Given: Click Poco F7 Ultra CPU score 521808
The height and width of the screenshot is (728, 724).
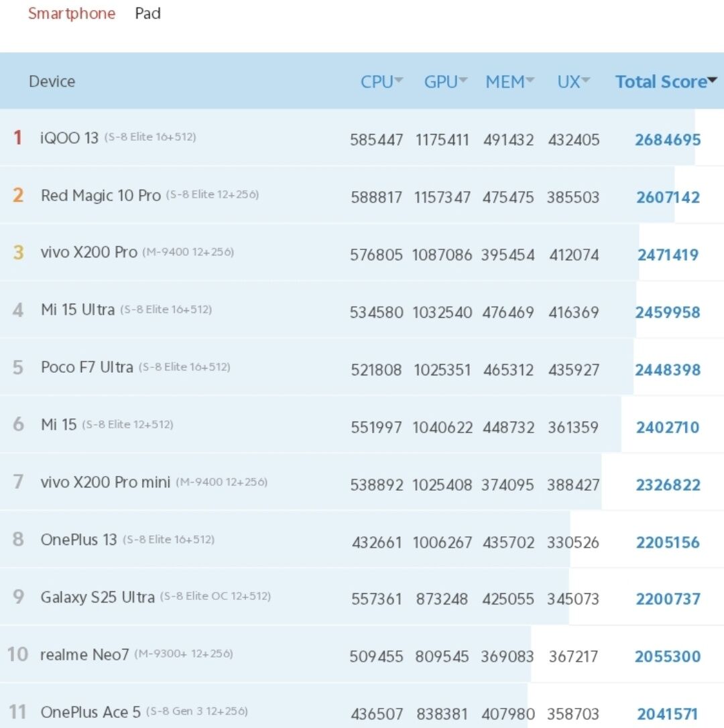Looking at the screenshot, I should 376,370.
